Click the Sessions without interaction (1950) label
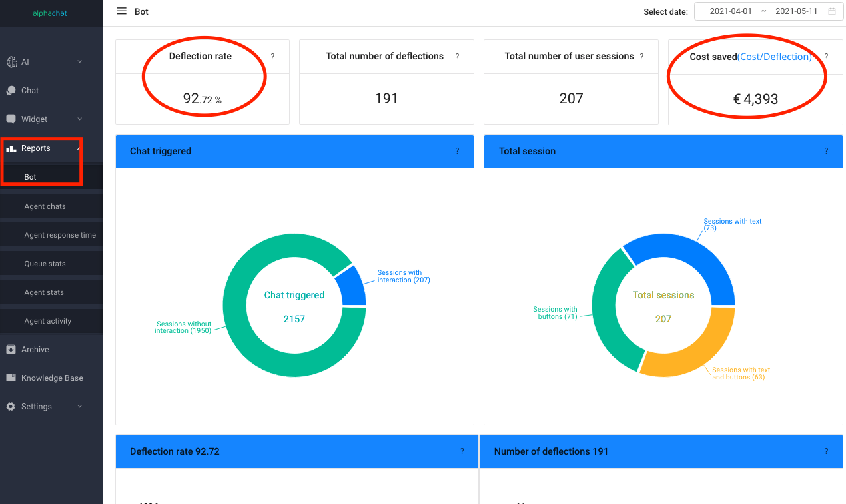The height and width of the screenshot is (504, 846). point(183,327)
